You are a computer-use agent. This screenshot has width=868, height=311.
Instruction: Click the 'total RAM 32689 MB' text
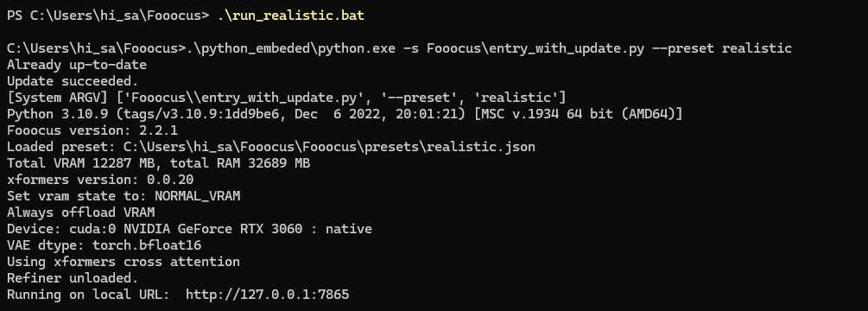tap(240, 163)
